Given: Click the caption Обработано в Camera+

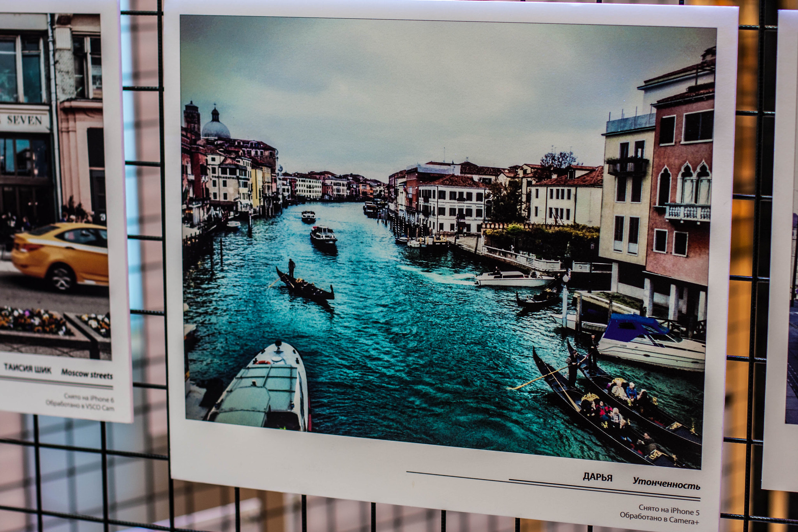Looking at the screenshot, I should coord(659,518).
